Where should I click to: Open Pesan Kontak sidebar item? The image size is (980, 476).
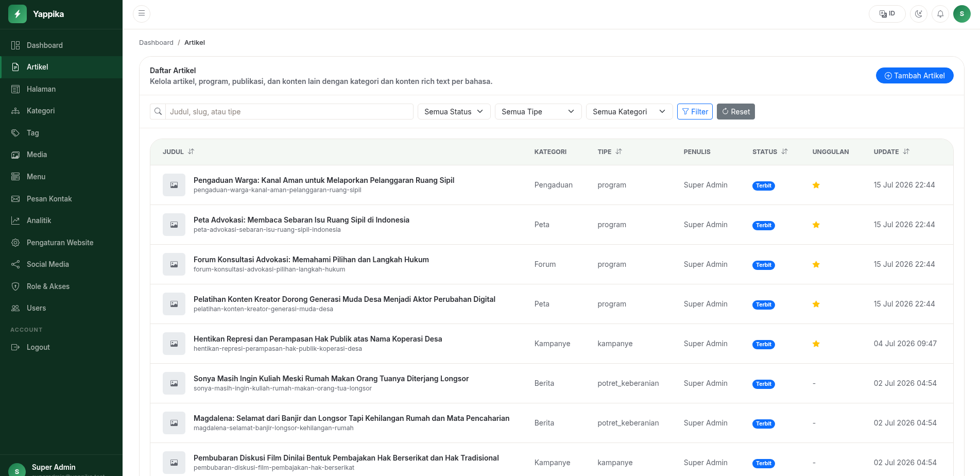click(x=61, y=199)
